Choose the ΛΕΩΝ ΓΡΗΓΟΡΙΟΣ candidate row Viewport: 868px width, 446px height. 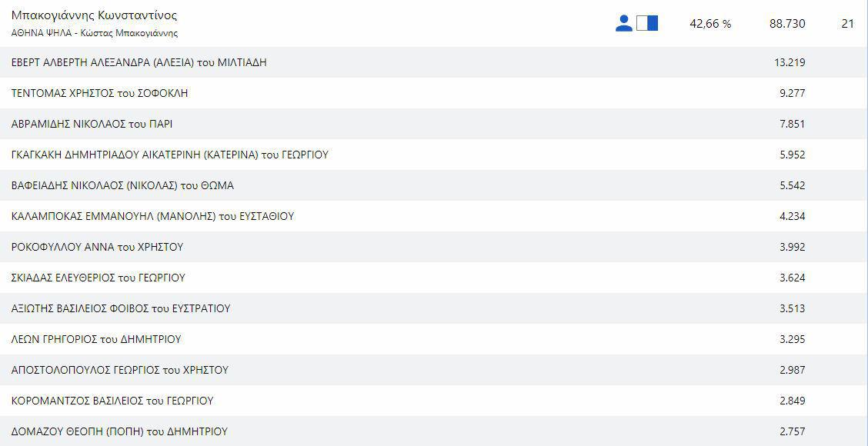[x=97, y=339]
